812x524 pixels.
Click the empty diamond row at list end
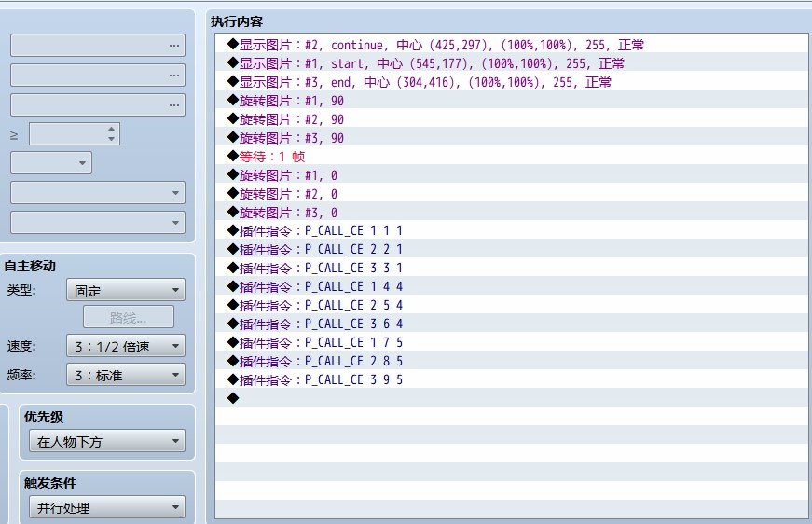tap(512, 398)
